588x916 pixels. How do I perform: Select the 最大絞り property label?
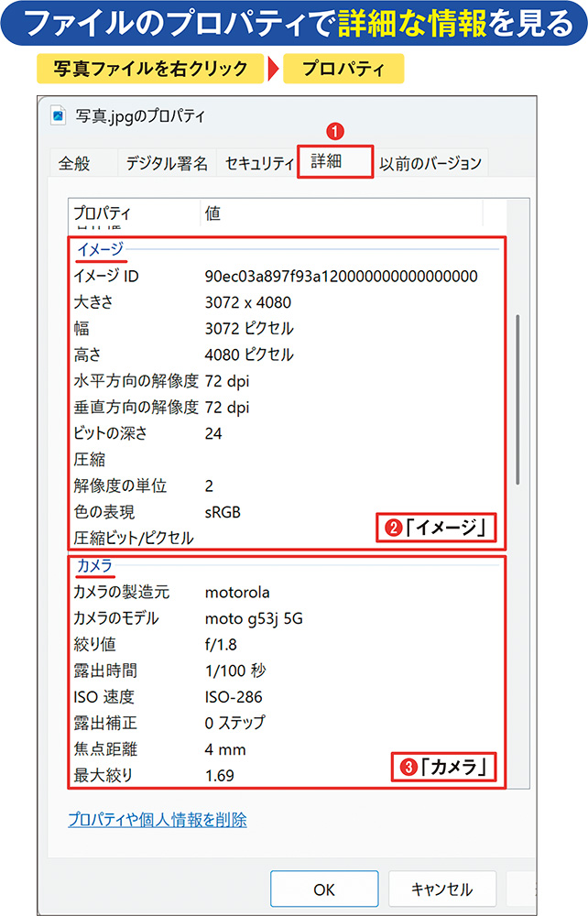coord(103,776)
